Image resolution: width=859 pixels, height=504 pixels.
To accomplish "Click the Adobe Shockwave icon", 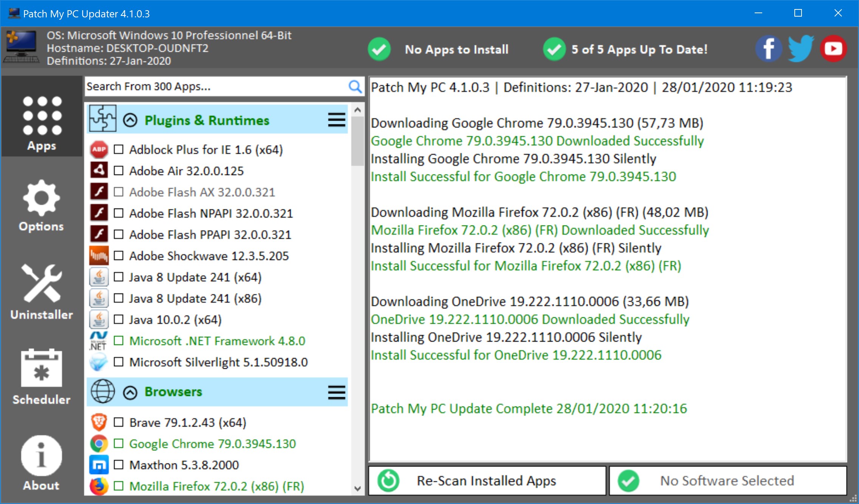I will 99,256.
